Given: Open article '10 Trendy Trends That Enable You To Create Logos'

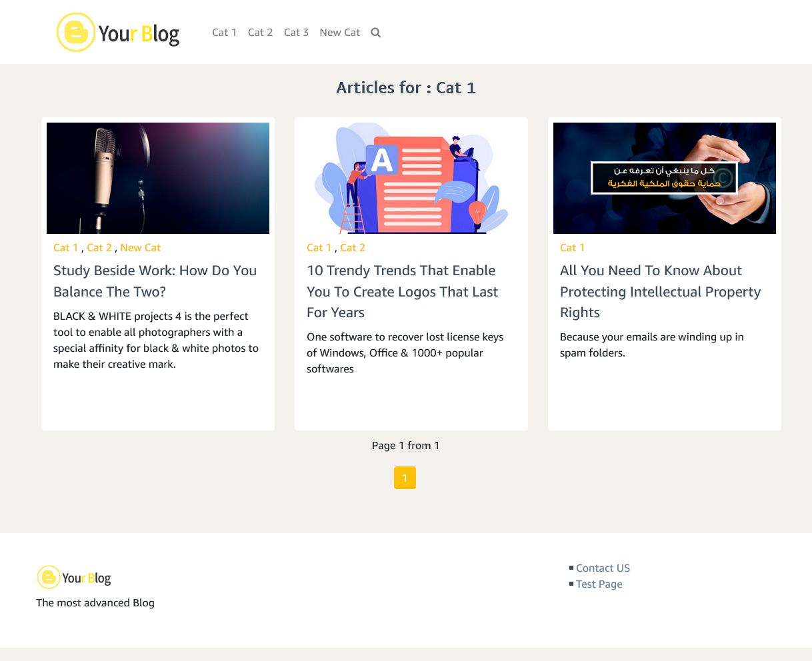Looking at the screenshot, I should [403, 291].
